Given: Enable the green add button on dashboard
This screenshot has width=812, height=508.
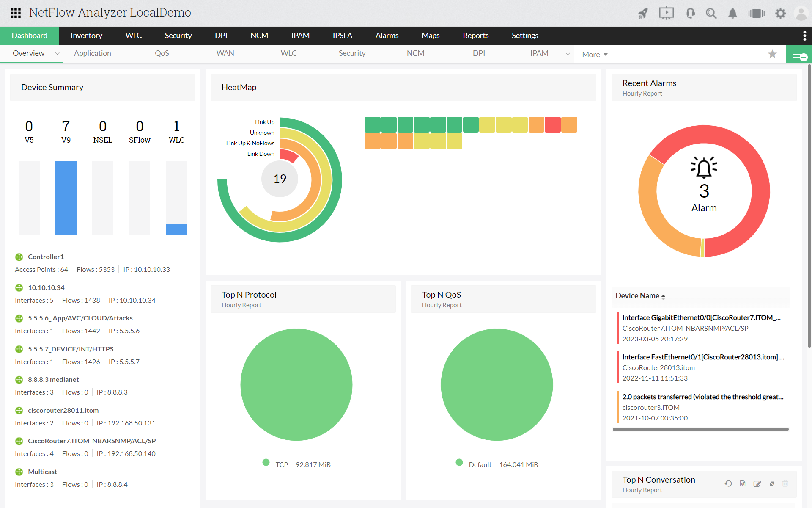Looking at the screenshot, I should [x=799, y=53].
